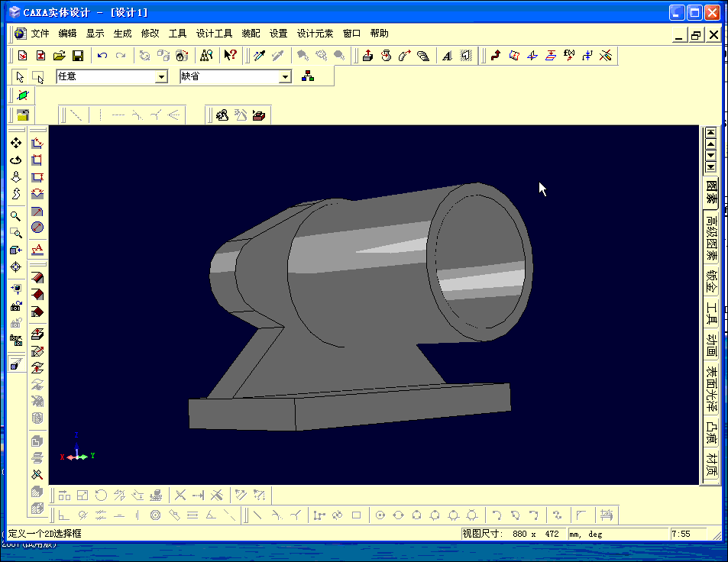Toggle the perspective view button
This screenshot has height=562, width=728.
pyautogui.click(x=16, y=364)
